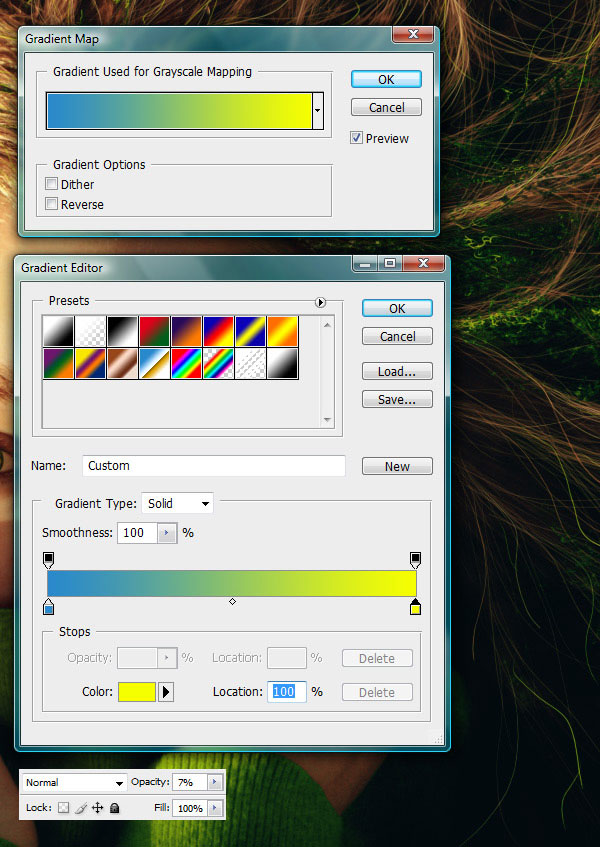This screenshot has width=600, height=847.
Task: Maximize the Gradient Editor window
Action: click(389, 263)
